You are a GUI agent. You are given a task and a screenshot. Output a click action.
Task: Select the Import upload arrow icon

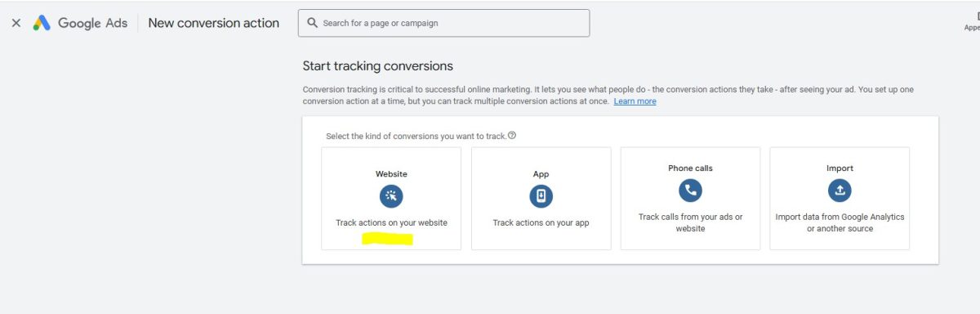pyautogui.click(x=840, y=191)
